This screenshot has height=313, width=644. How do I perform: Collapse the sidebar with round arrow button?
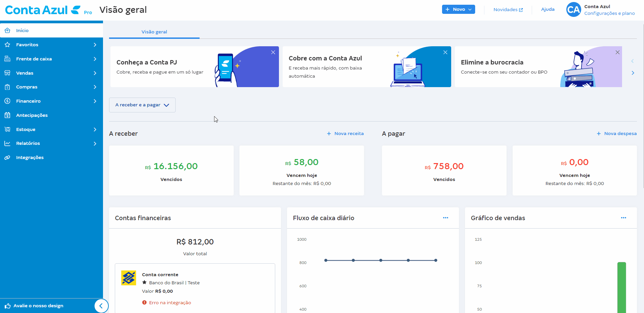[x=101, y=306]
